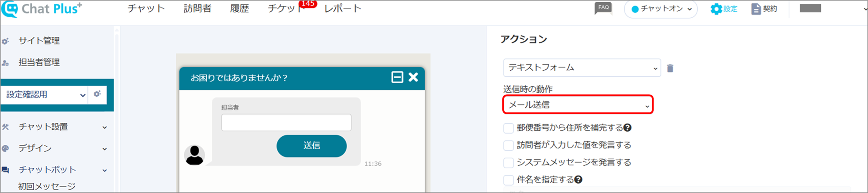Open 初回メッセージ in sidebar
The width and height of the screenshot is (868, 193).
coord(47,186)
